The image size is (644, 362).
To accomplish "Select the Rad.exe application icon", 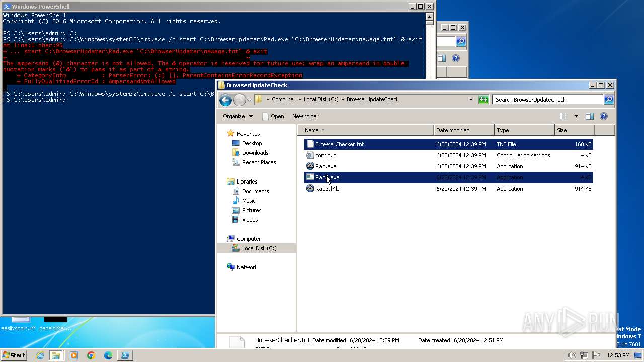I will pyautogui.click(x=310, y=166).
